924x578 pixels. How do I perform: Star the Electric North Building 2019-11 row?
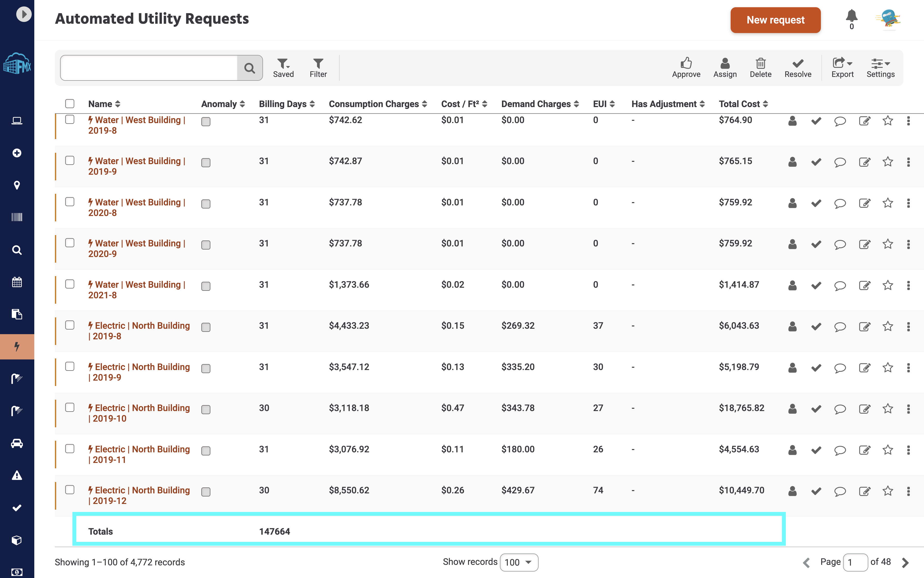point(888,450)
